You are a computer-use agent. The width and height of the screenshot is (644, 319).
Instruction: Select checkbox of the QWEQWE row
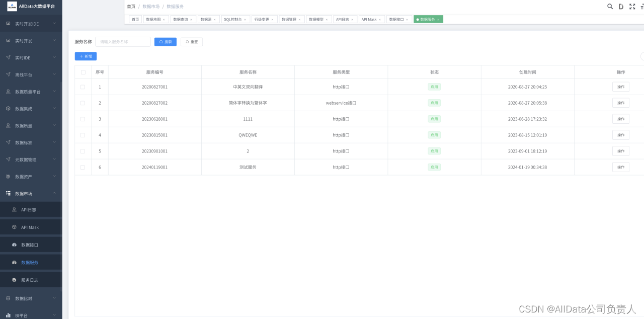coord(83,135)
